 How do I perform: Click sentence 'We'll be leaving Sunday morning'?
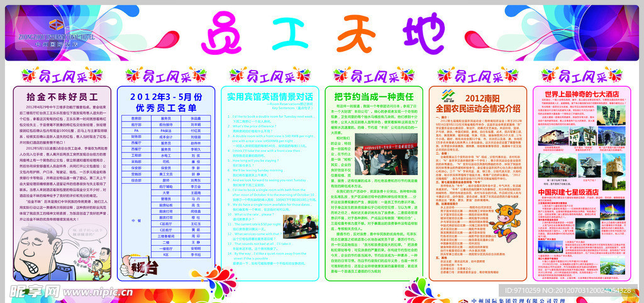pyautogui.click(x=258, y=170)
